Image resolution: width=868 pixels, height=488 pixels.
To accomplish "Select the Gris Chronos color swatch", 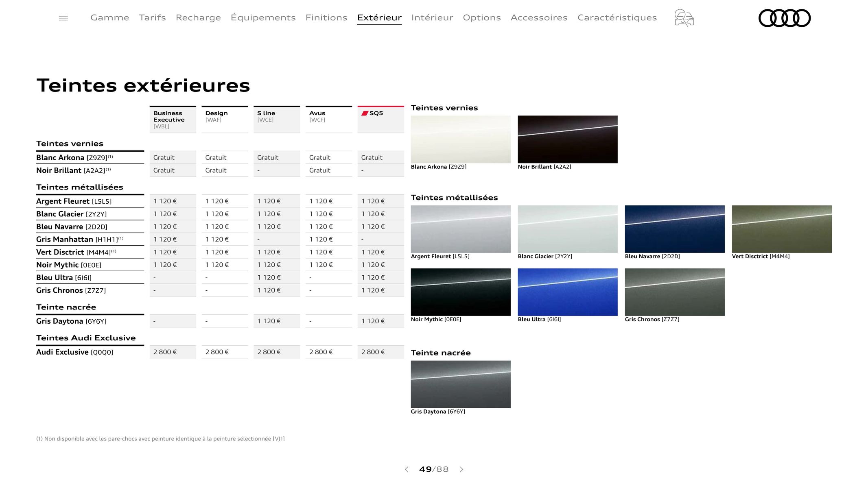I will 675,292.
